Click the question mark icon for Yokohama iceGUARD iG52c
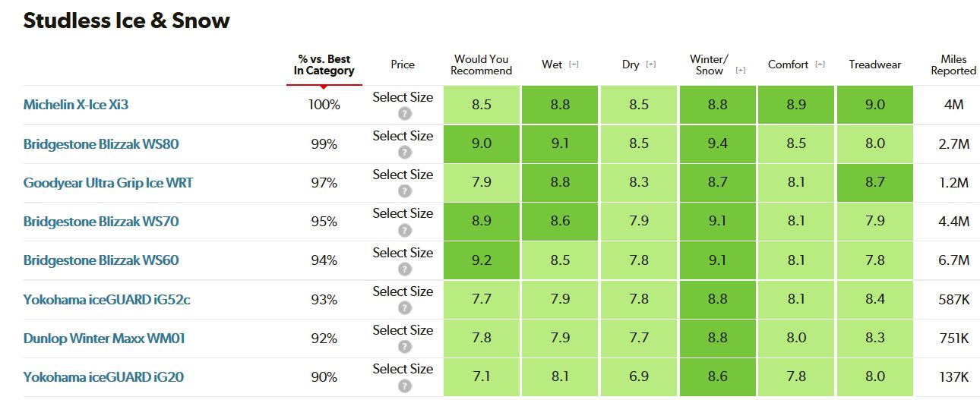The image size is (980, 400). tap(405, 307)
